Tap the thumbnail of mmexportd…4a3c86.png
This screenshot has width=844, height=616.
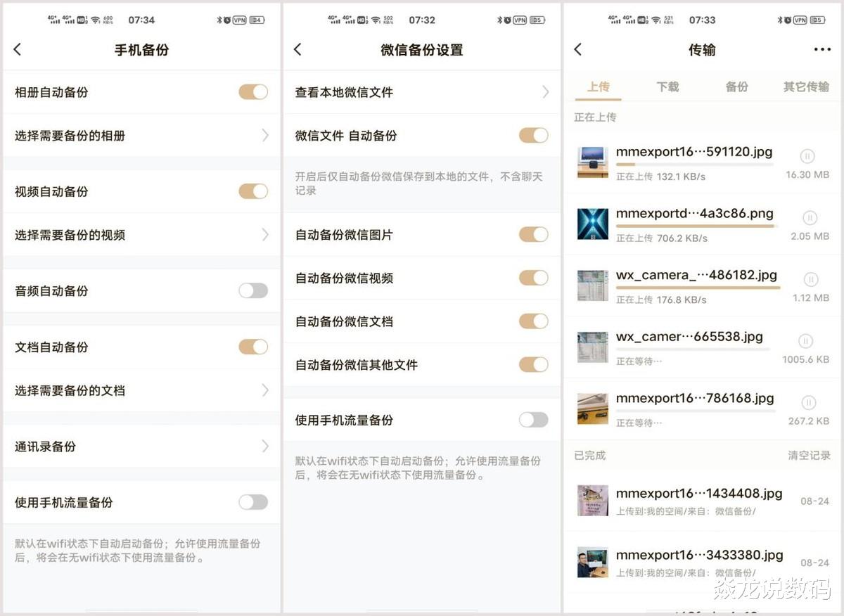click(x=593, y=224)
